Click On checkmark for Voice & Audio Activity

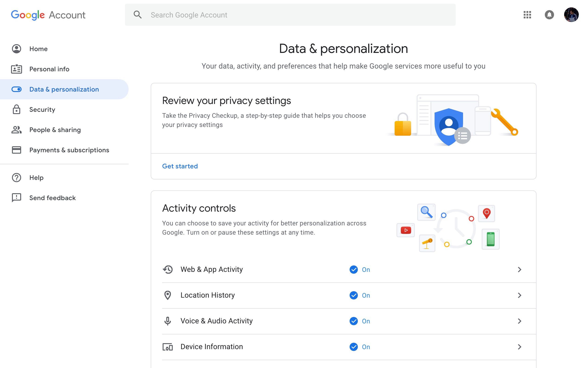[x=353, y=321]
